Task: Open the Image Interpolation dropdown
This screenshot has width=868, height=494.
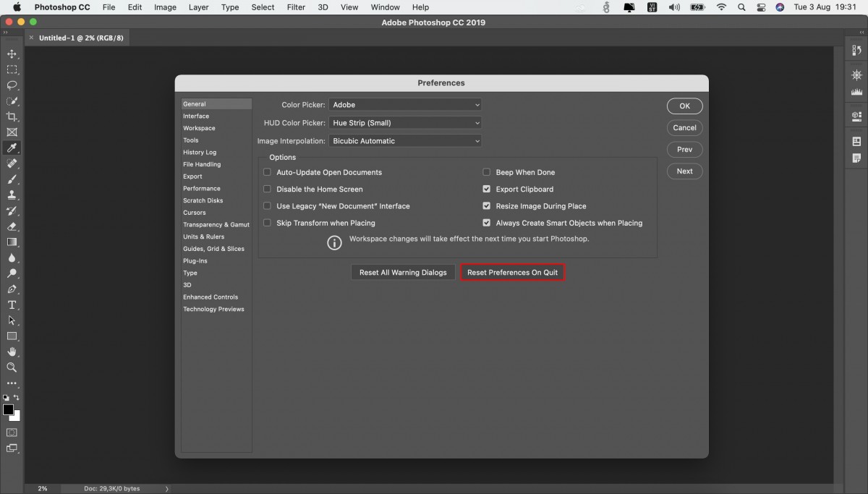Action: [x=405, y=141]
